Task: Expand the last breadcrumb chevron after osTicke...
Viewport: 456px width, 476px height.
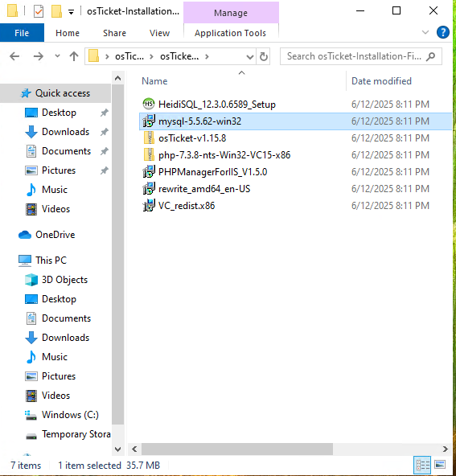Action: click(x=207, y=56)
